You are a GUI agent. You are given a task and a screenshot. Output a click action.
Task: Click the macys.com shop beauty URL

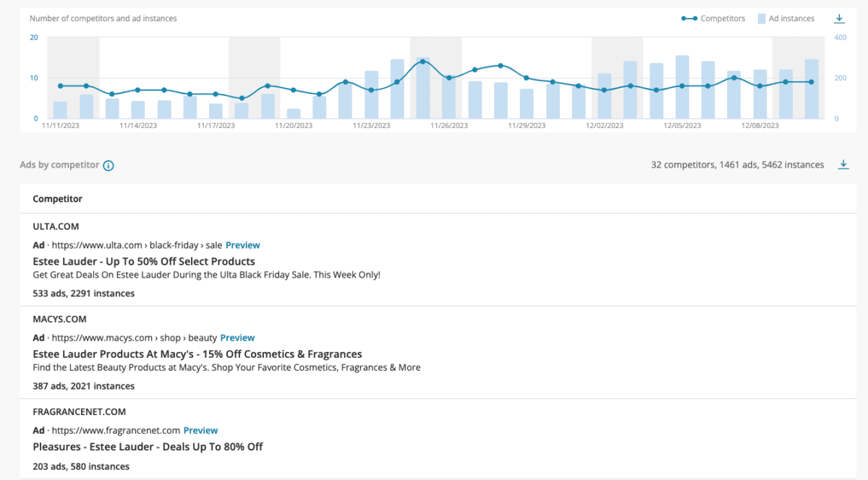tap(134, 338)
